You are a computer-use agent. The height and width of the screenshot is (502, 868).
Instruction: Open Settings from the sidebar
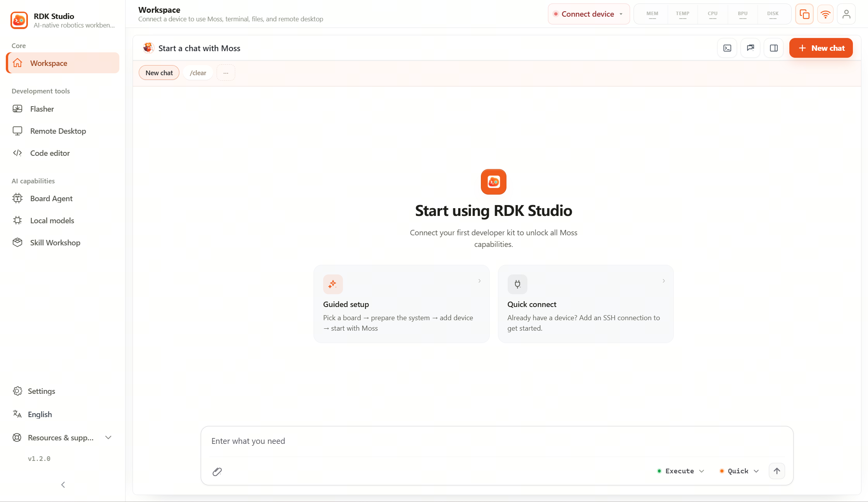[41, 391]
